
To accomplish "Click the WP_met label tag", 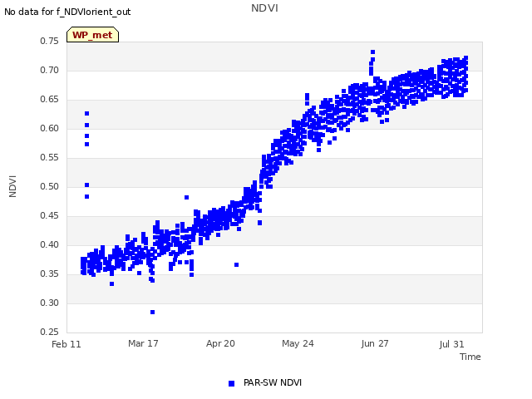I will coord(92,35).
